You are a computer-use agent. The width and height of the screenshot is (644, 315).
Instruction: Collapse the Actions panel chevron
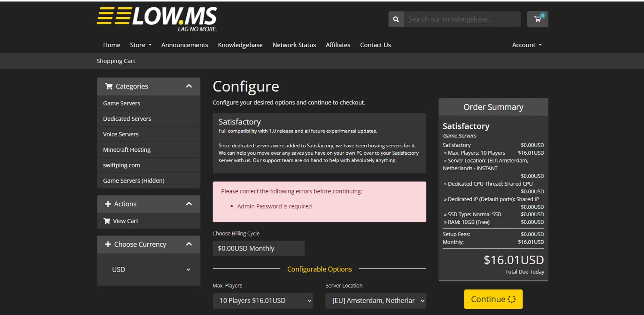[189, 204]
